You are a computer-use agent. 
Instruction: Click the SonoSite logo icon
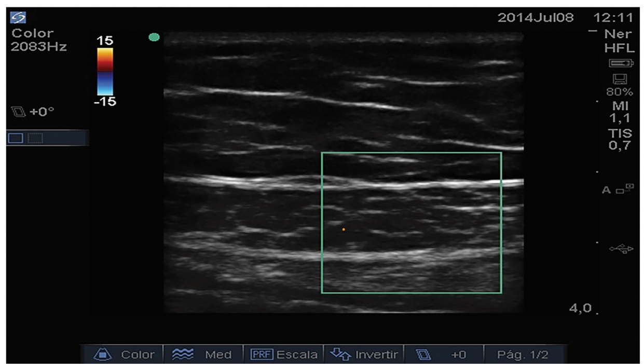point(19,17)
